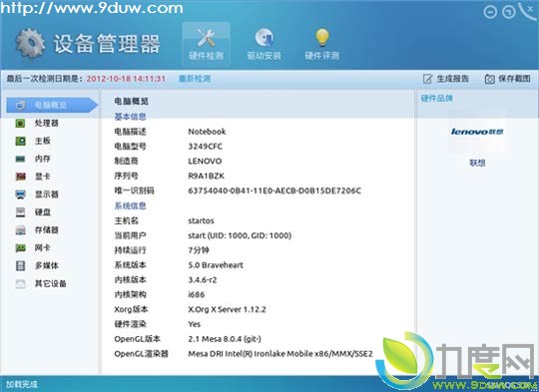Click the 硬件品牌 panel heading
This screenshot has width=539, height=392.
pyautogui.click(x=436, y=99)
